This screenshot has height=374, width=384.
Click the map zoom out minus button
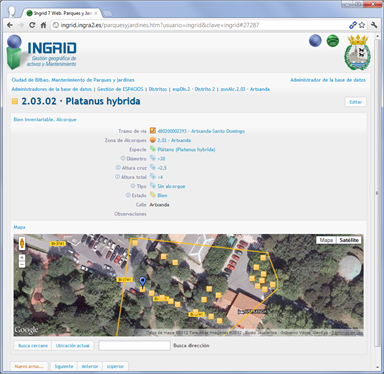(x=22, y=265)
